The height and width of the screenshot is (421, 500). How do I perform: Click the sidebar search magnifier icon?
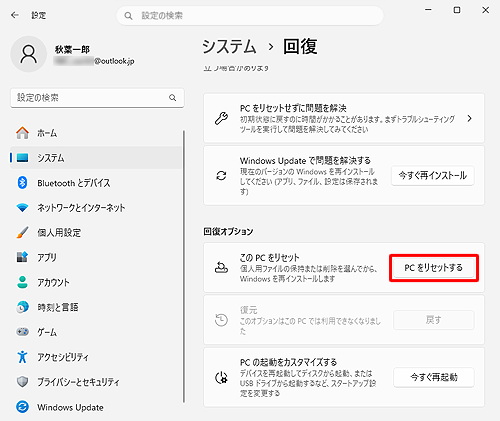coord(172,98)
